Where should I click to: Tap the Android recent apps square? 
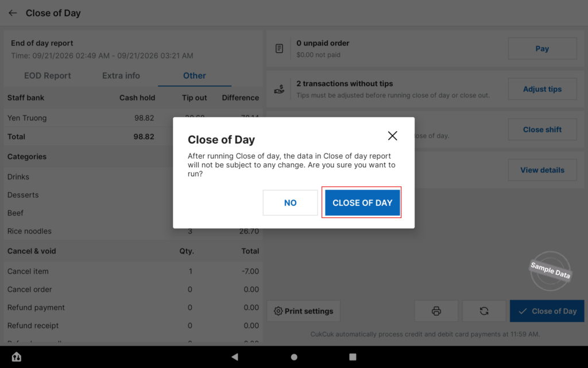[353, 356]
